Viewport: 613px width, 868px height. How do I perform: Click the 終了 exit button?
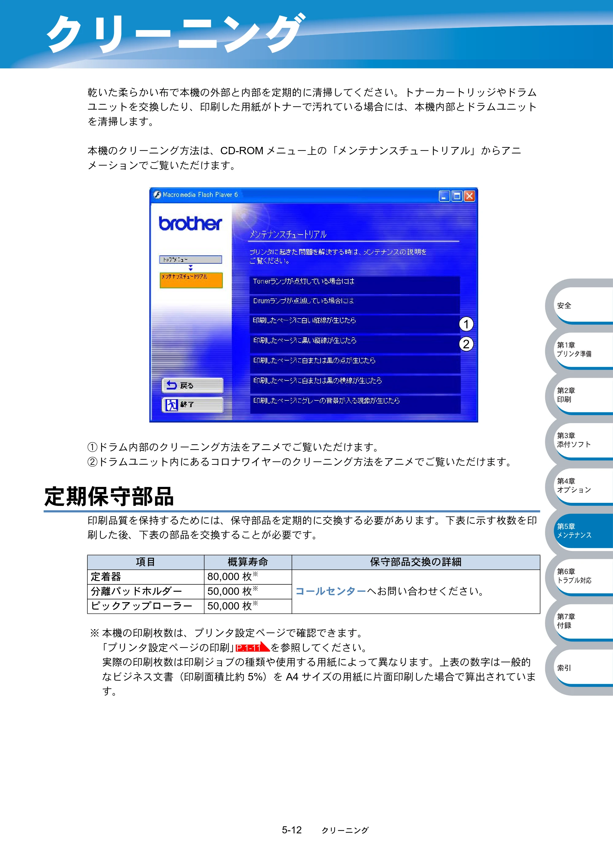[x=192, y=404]
